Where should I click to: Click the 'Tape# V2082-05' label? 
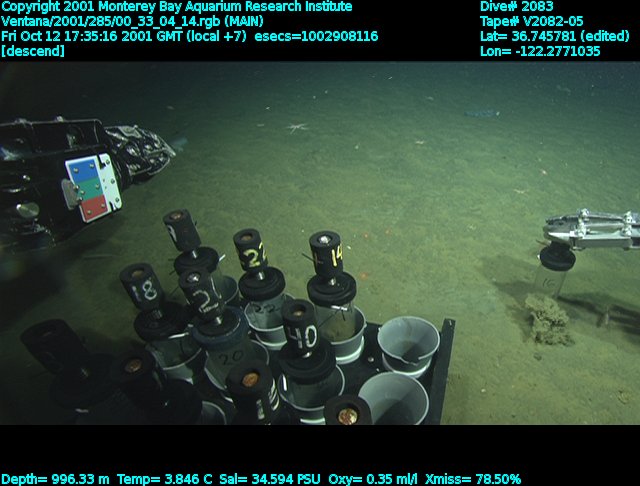[531, 21]
